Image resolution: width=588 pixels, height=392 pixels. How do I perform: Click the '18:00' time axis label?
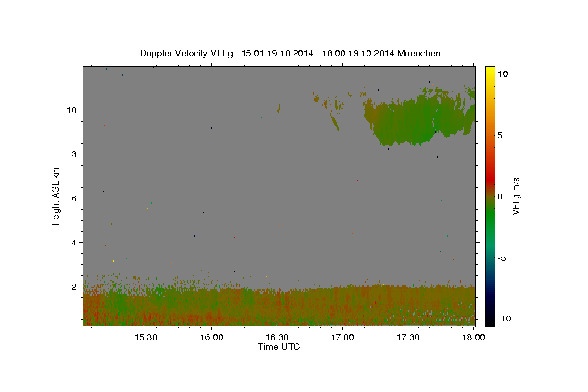(x=473, y=337)
